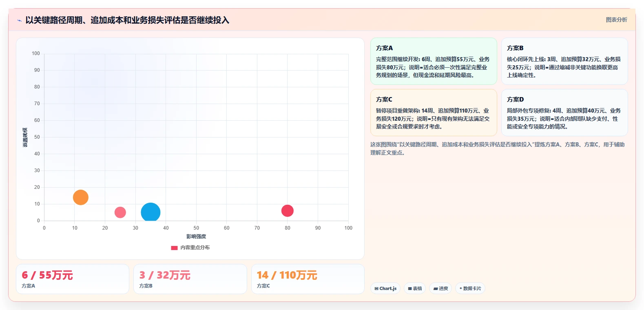The image size is (644, 310).
Task: Toggle the red 内容重点分布 legend swatch
Action: [174, 248]
